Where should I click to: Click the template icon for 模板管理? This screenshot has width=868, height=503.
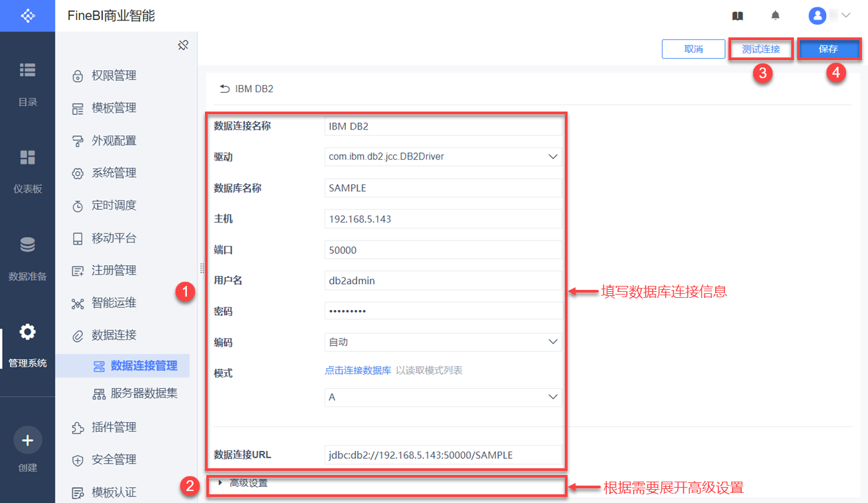[77, 108]
